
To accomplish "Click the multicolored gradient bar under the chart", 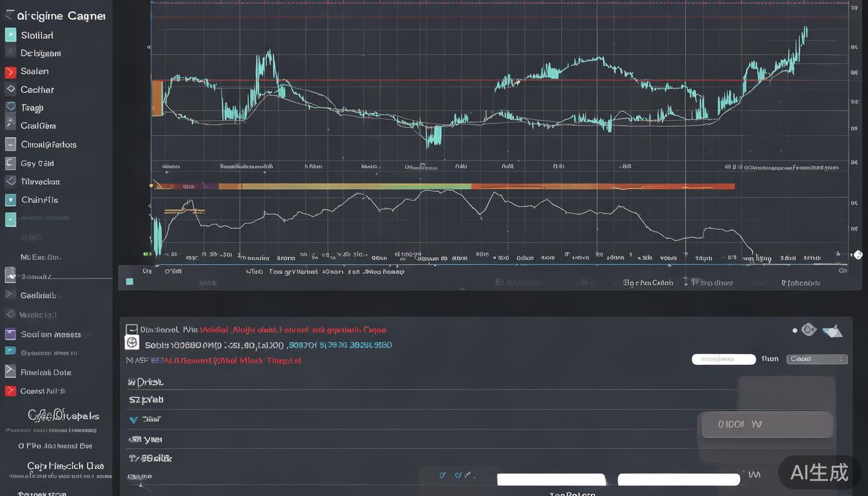I will click(444, 186).
